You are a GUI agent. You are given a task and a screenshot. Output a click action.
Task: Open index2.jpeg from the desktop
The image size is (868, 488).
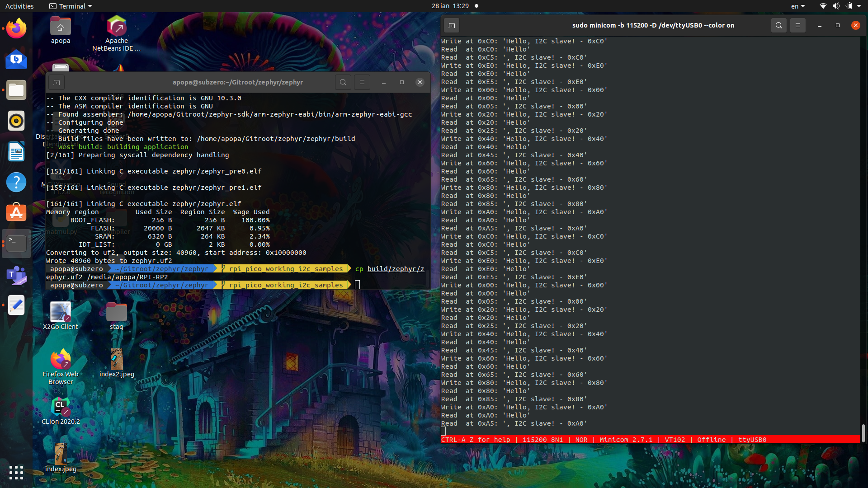pyautogui.click(x=116, y=359)
